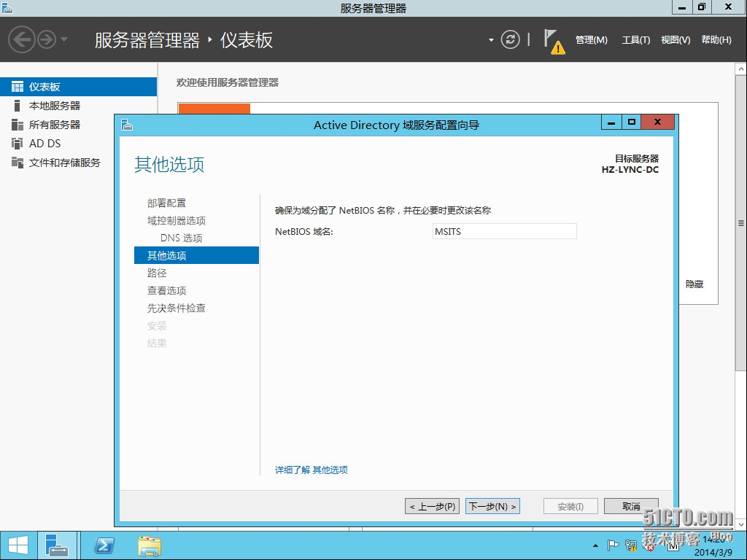Go to DNS 选项 wizard step
This screenshot has height=560, width=747.
181,238
